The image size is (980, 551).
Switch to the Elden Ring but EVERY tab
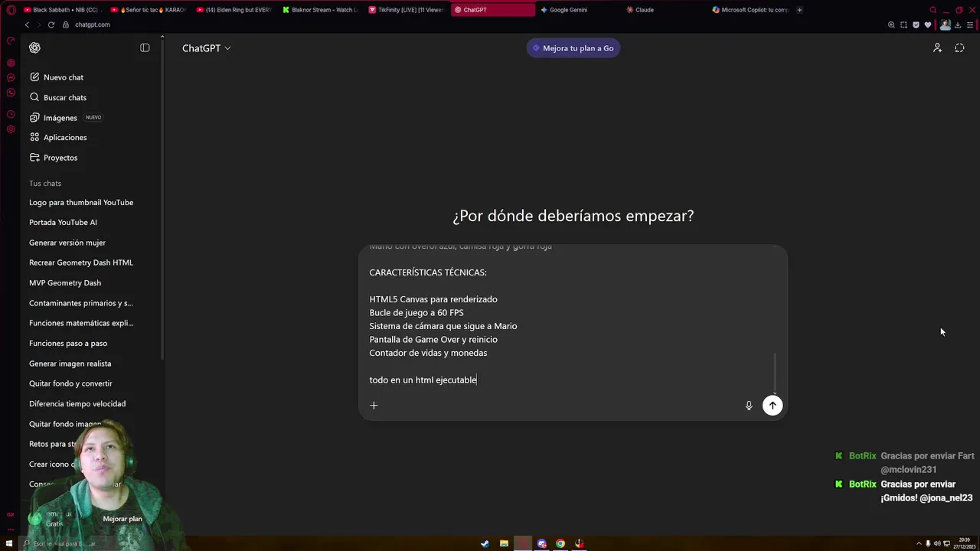coord(235,10)
